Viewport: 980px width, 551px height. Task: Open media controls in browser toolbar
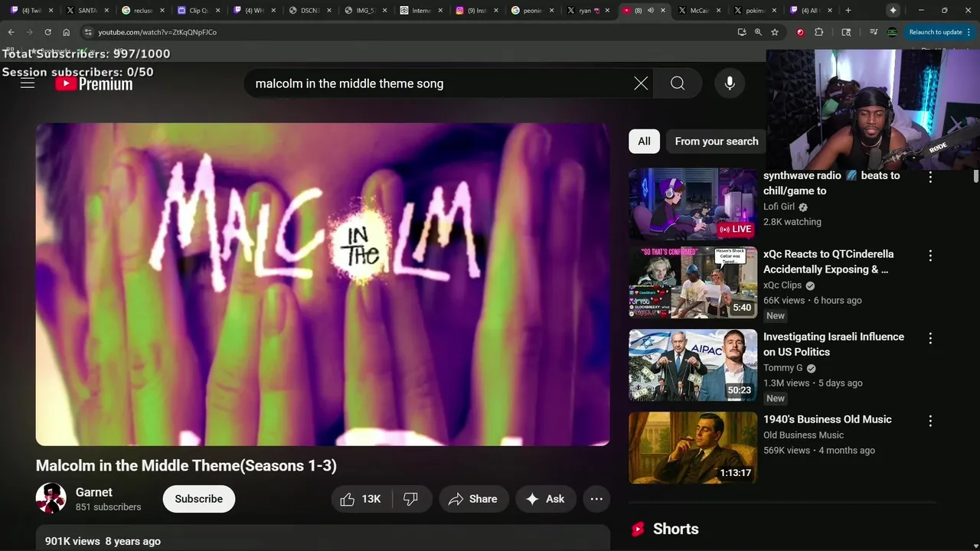point(874,32)
